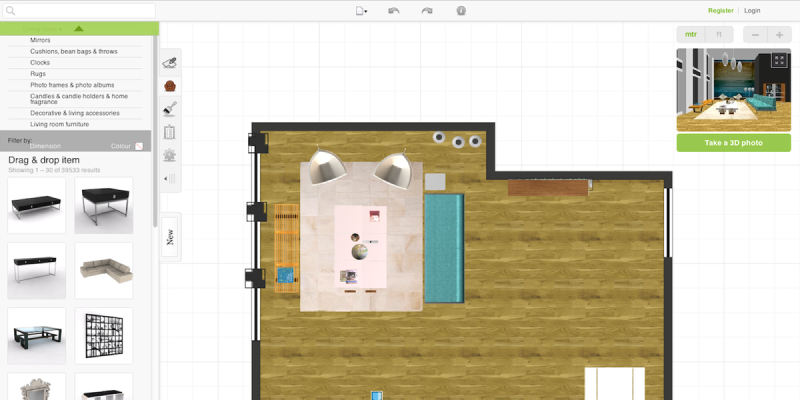Click the 3D room preview image
Screen dimensions: 800x400
tap(734, 90)
